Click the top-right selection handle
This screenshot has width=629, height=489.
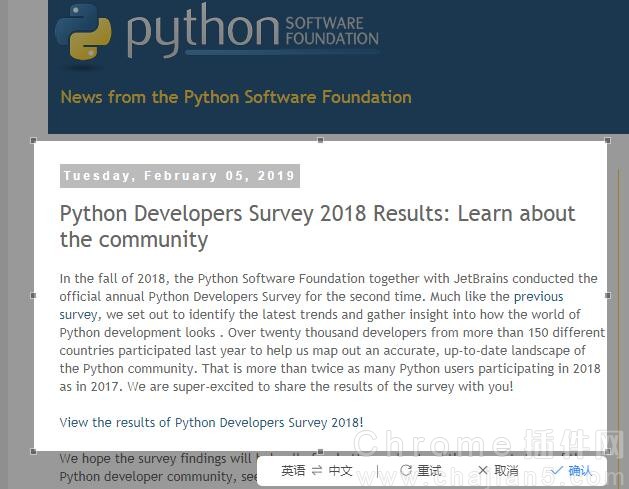pyautogui.click(x=608, y=140)
